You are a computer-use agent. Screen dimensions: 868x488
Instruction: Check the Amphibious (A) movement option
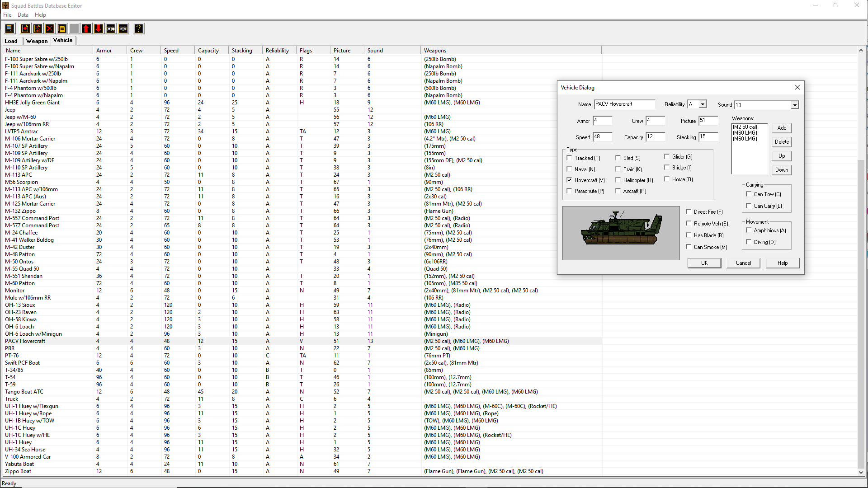coord(749,230)
